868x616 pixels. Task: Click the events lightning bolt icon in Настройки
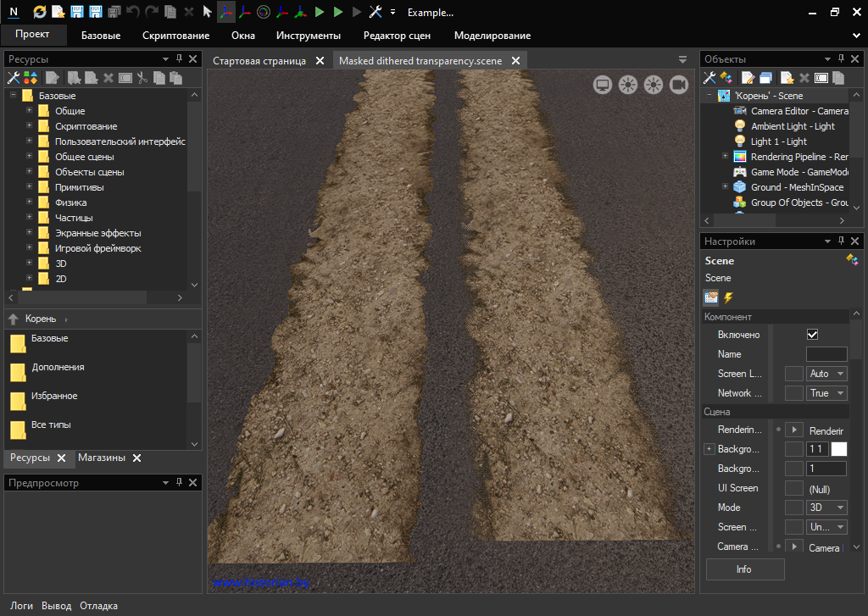tap(728, 297)
